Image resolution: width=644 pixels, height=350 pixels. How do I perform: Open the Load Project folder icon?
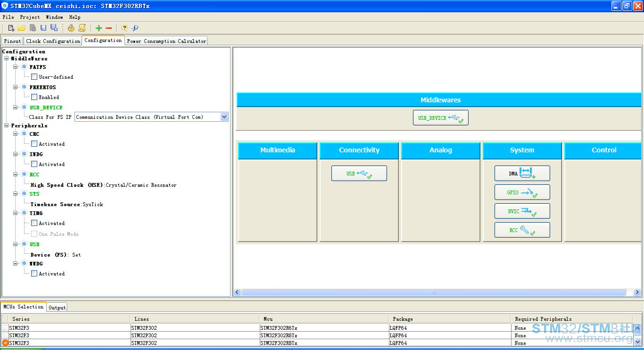pos(22,28)
